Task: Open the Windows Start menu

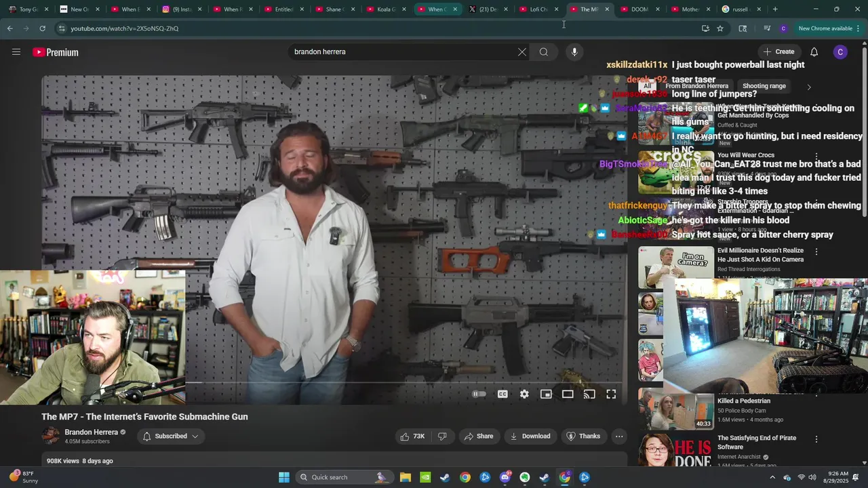Action: [x=284, y=477]
